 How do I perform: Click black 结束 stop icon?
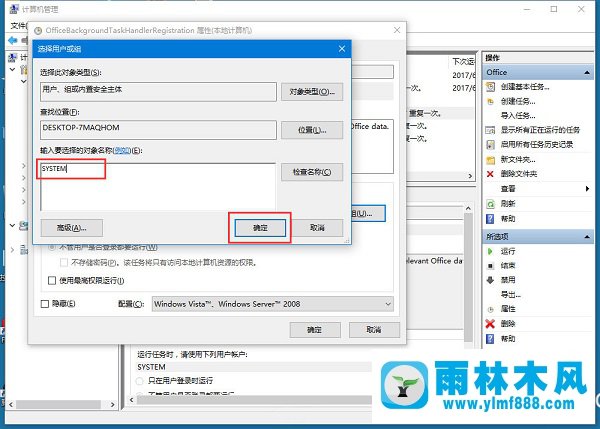[x=490, y=266]
